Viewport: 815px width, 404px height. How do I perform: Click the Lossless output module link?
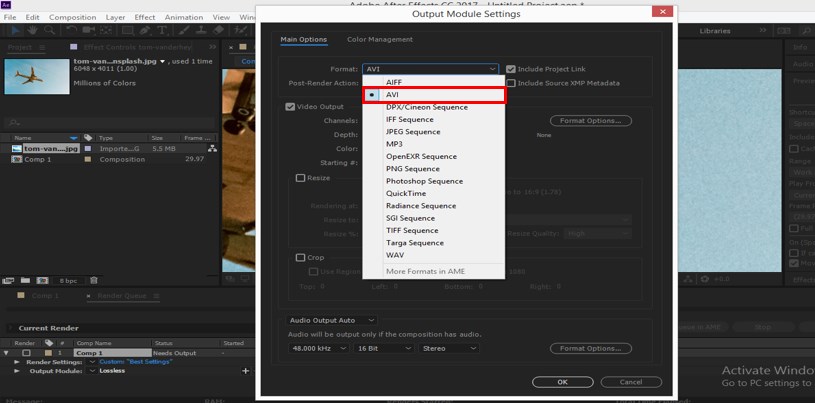click(112, 371)
